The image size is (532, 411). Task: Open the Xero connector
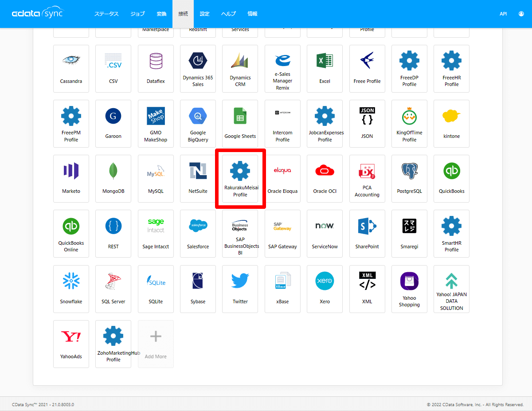coord(325,289)
